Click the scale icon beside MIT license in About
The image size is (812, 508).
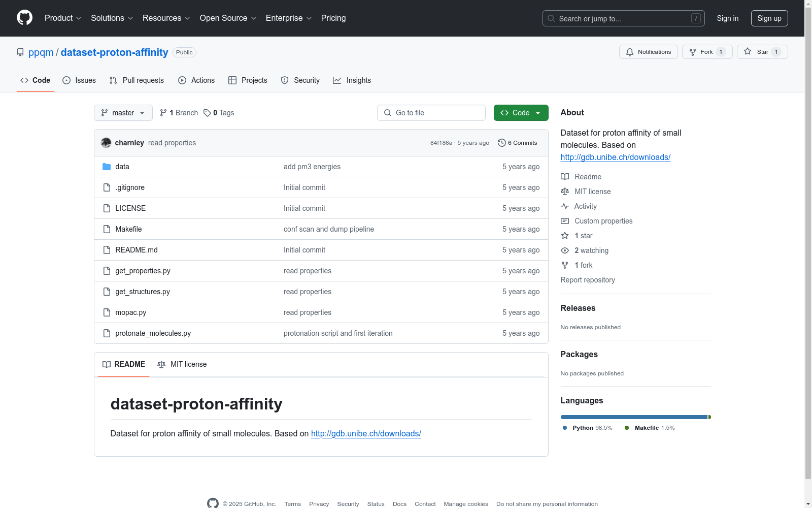(565, 192)
